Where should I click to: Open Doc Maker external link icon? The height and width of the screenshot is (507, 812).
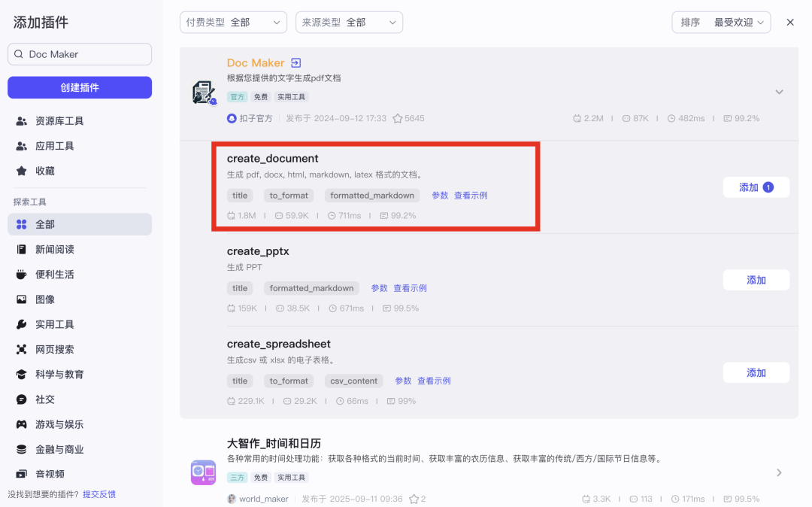point(296,63)
